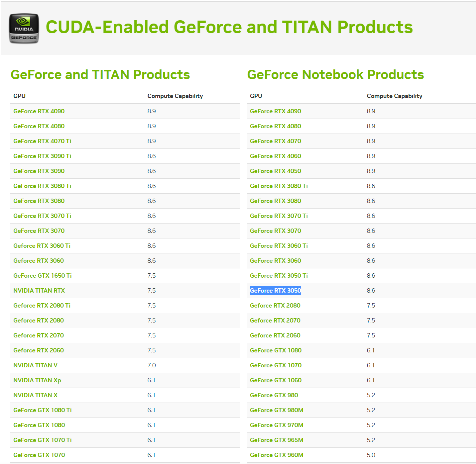Open GeForce GTX 980M link

click(x=277, y=410)
